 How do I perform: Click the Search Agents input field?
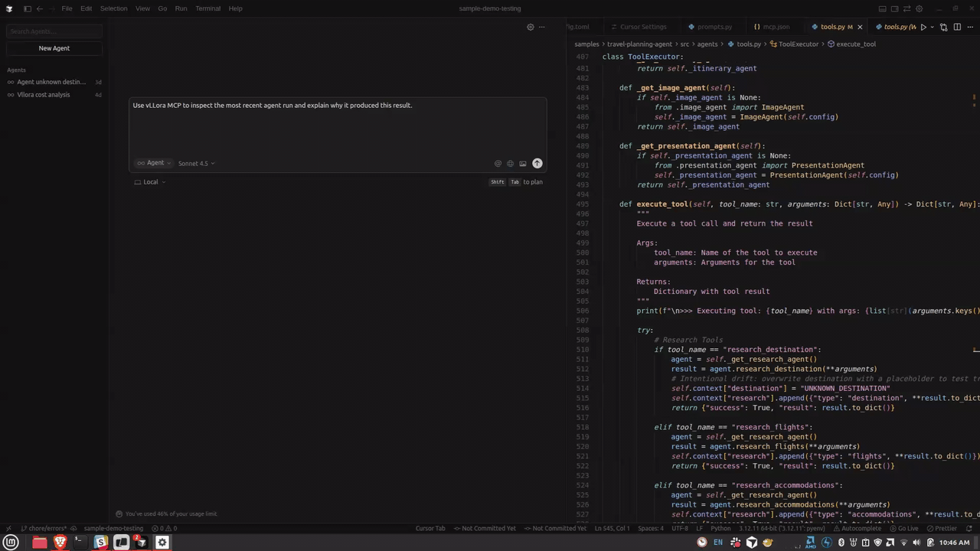(54, 31)
